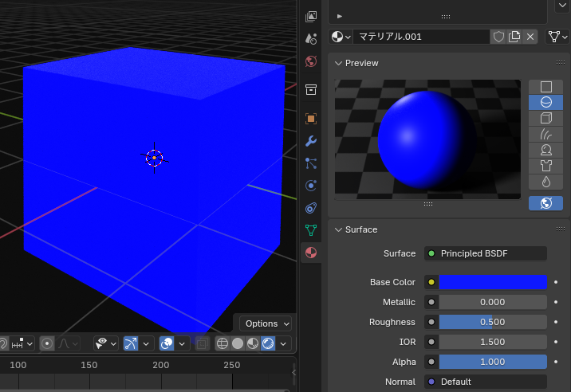Click the blue sphere material preview
The image size is (571, 392).
click(427, 140)
